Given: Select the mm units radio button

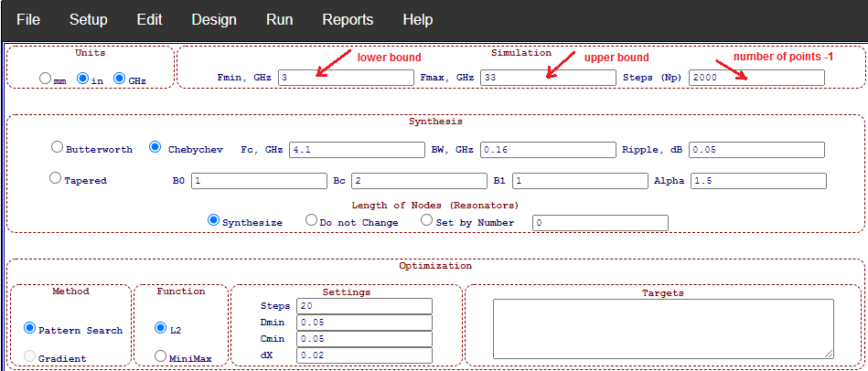Looking at the screenshot, I should pyautogui.click(x=46, y=79).
